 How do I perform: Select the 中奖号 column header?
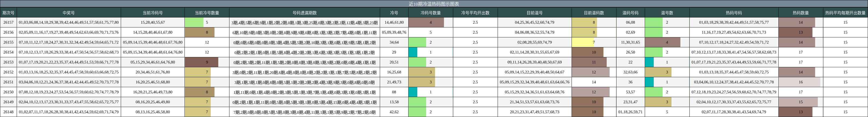(69, 12)
